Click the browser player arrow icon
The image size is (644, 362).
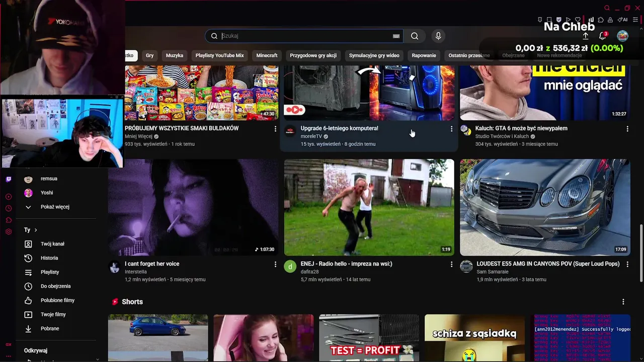[568, 20]
